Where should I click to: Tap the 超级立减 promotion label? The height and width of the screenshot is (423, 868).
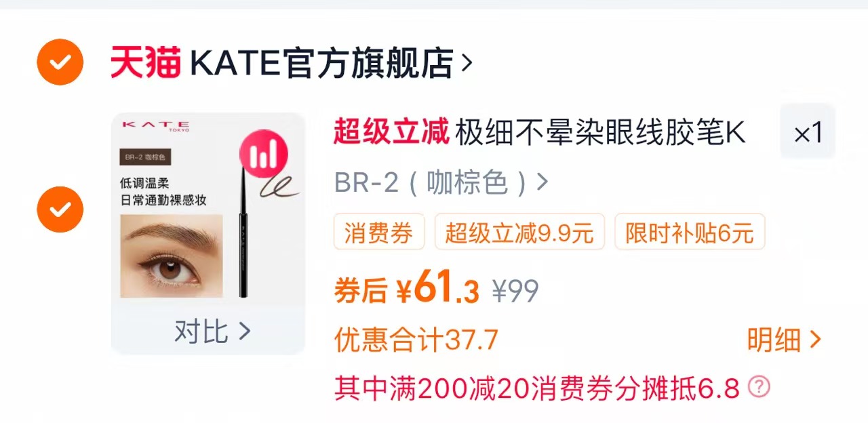[x=391, y=132]
